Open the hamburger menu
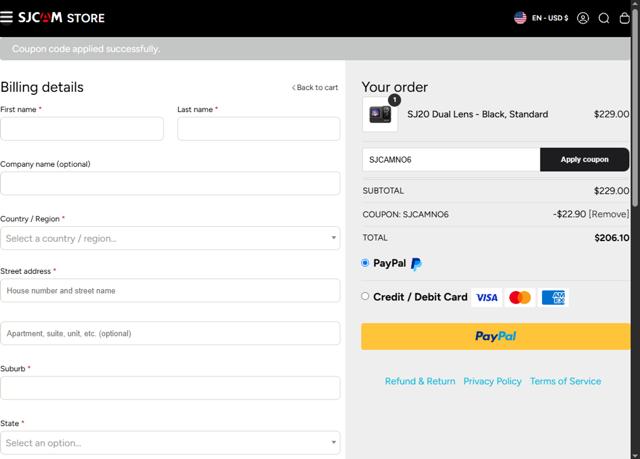640x459 pixels. (x=7, y=18)
